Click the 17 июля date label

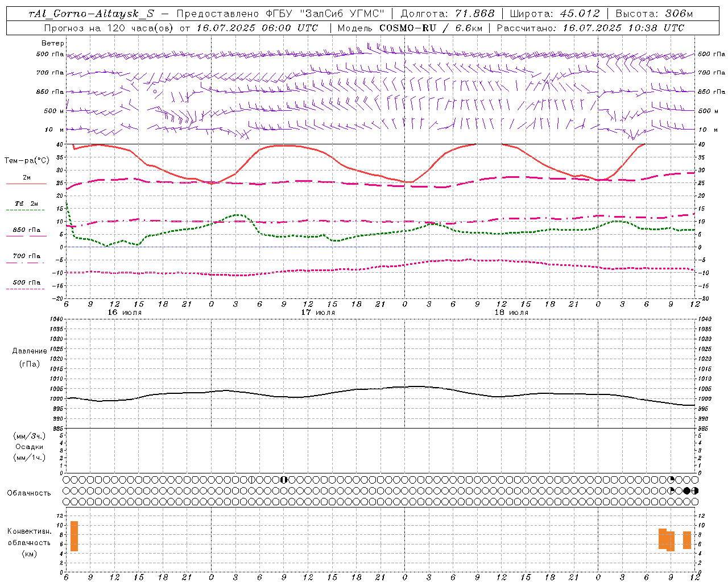click(x=318, y=313)
